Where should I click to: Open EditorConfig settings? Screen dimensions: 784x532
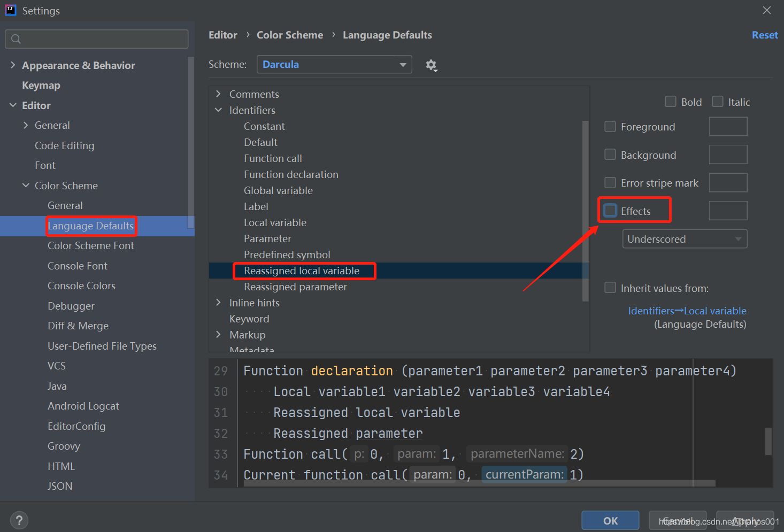(x=76, y=426)
